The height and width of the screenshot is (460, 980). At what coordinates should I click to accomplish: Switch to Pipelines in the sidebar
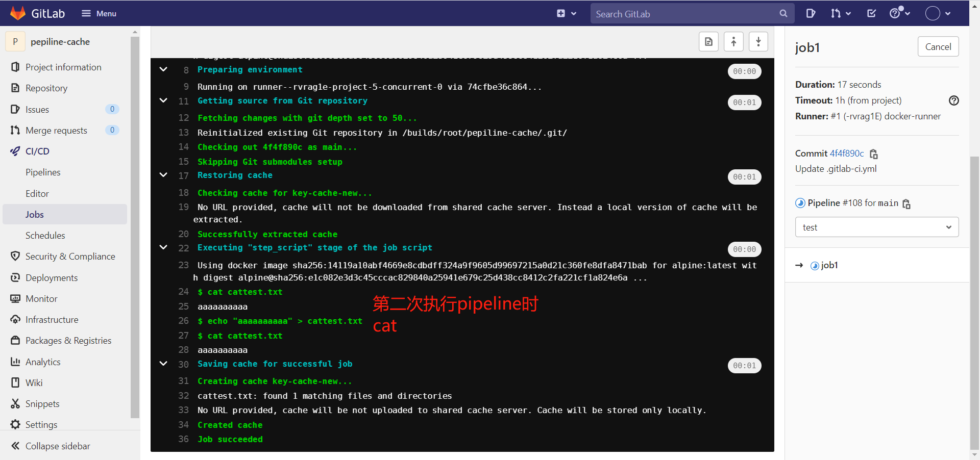(43, 172)
